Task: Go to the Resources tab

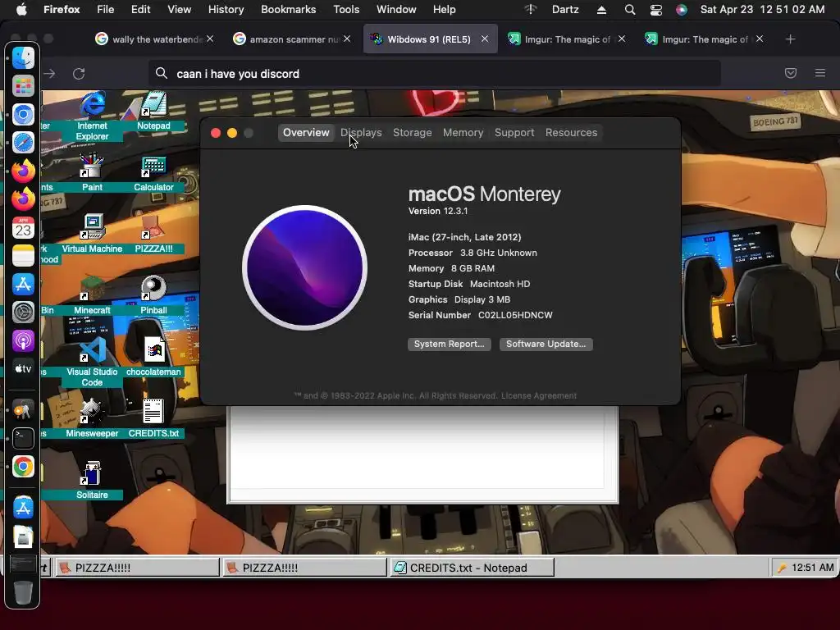Action: click(571, 132)
